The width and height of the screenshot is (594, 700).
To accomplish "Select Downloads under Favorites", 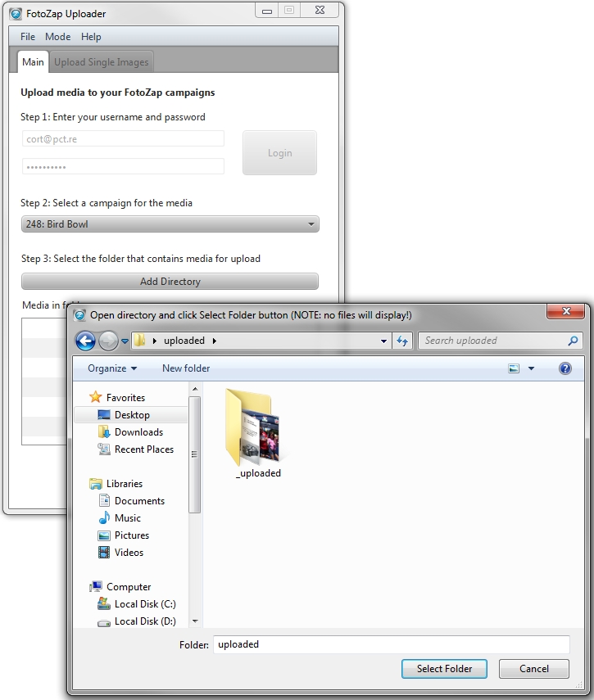I will pyautogui.click(x=138, y=432).
